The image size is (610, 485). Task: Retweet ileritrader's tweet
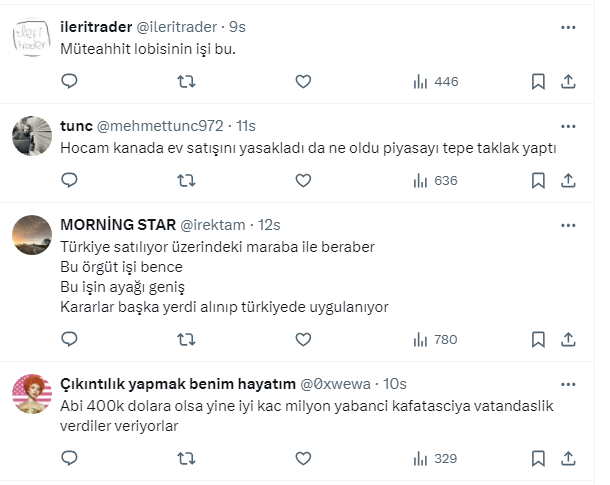tap(186, 81)
